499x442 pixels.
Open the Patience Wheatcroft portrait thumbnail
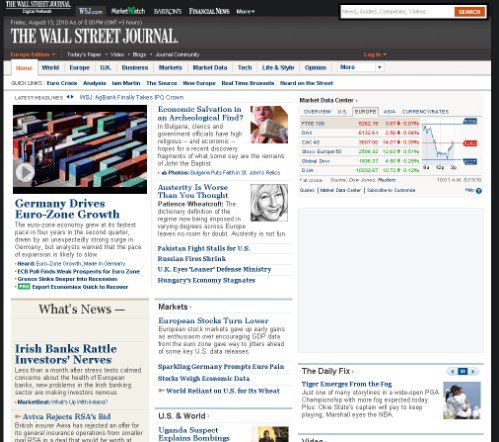click(269, 203)
